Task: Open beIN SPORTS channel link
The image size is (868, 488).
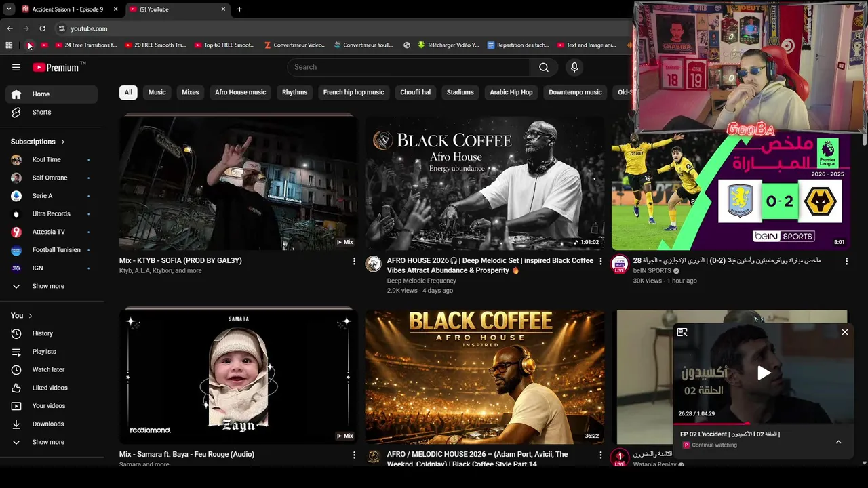Action: [652, 270]
